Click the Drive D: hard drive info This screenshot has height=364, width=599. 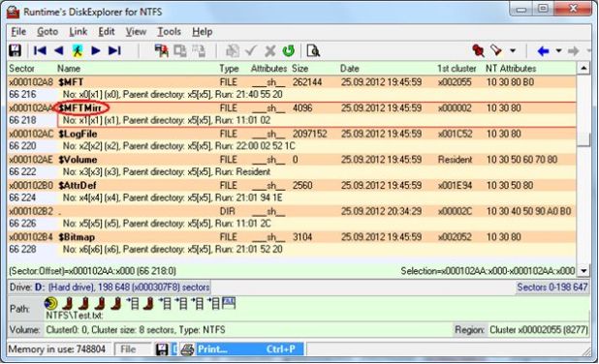pyautogui.click(x=110, y=287)
